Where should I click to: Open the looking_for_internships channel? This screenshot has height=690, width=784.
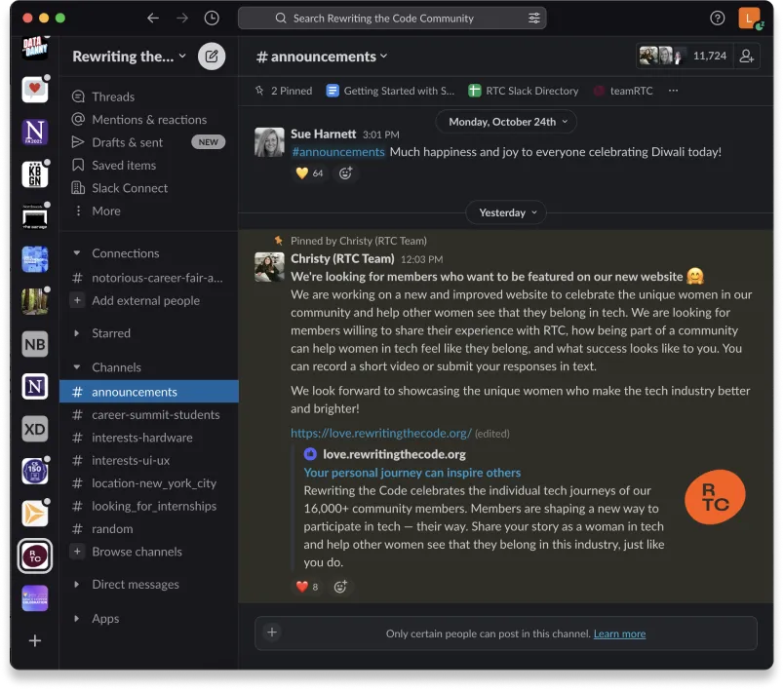pos(148,506)
